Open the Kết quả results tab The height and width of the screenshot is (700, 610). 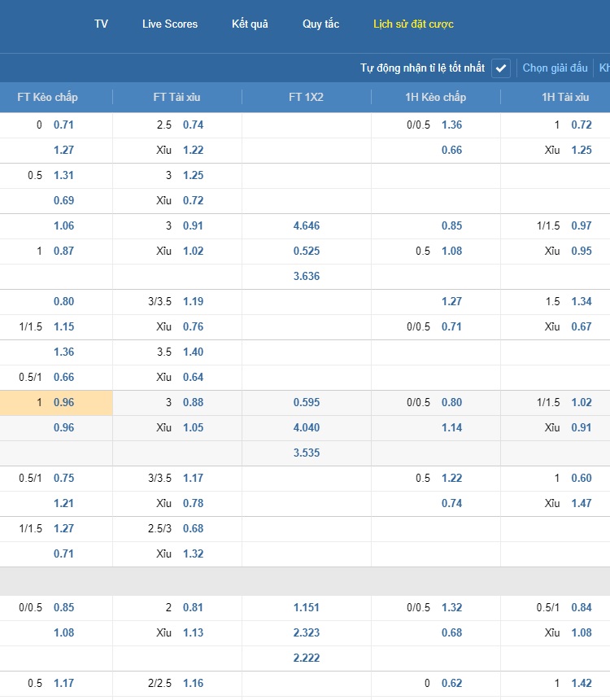(250, 24)
